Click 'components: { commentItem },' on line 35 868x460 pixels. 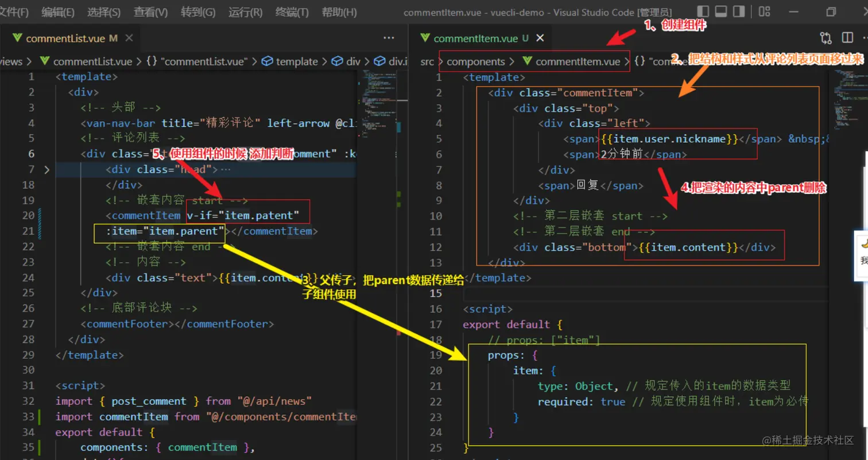[168, 447]
